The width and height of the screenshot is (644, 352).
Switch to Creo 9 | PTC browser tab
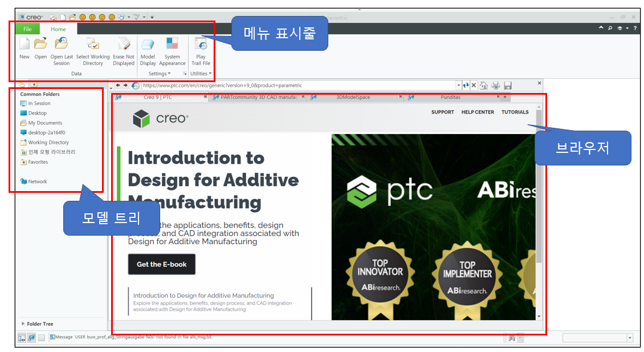coord(158,97)
